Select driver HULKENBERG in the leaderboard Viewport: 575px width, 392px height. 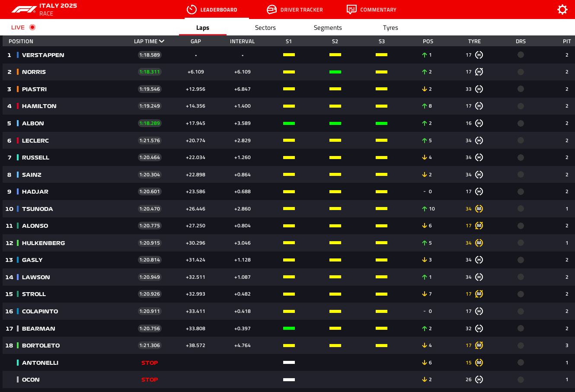pos(44,243)
